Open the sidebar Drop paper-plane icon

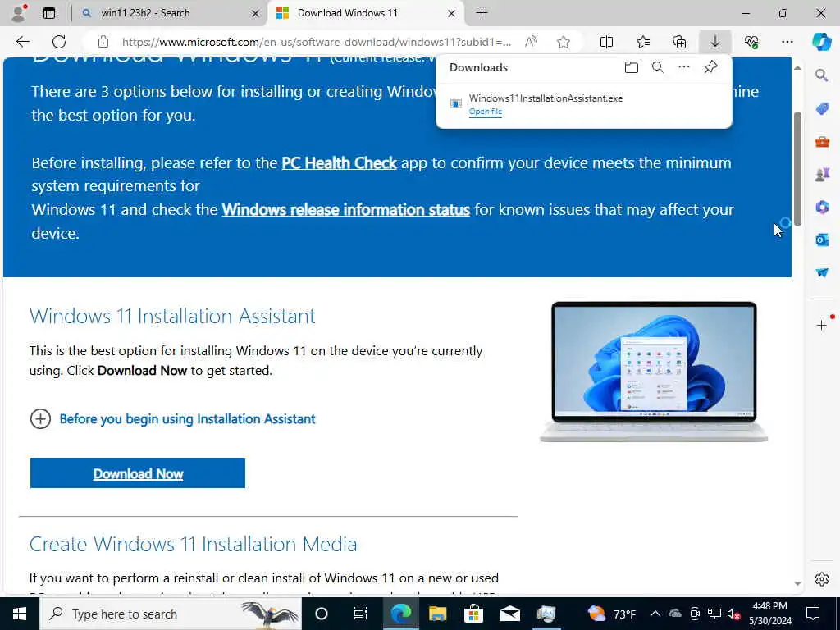822,272
